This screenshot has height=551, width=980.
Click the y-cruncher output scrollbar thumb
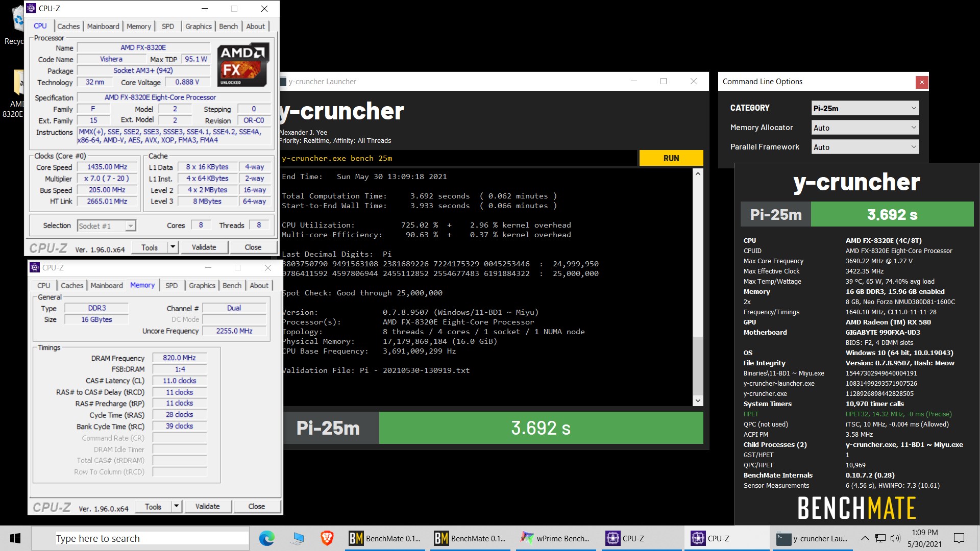point(698,365)
